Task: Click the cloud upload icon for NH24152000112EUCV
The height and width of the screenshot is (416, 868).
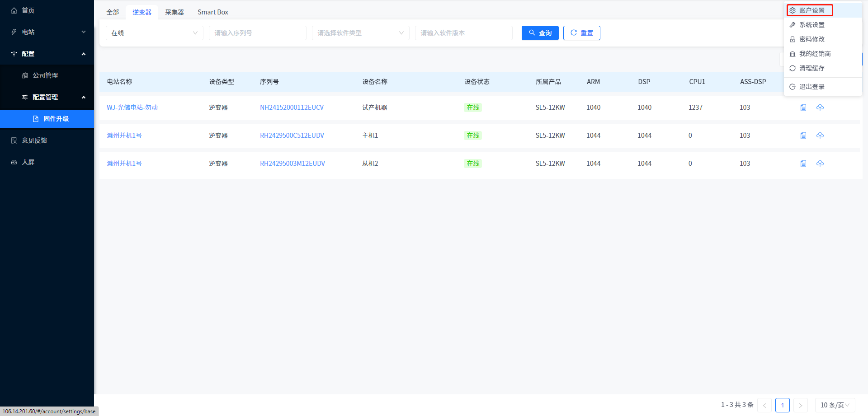Action: pyautogui.click(x=820, y=108)
